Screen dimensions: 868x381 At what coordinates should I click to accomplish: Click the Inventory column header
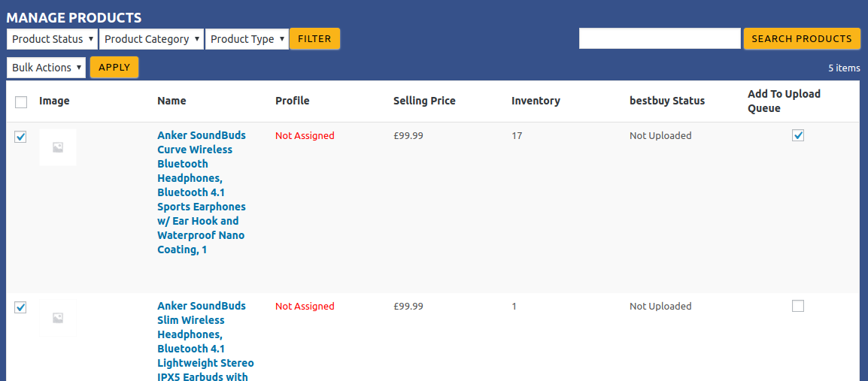(x=536, y=101)
